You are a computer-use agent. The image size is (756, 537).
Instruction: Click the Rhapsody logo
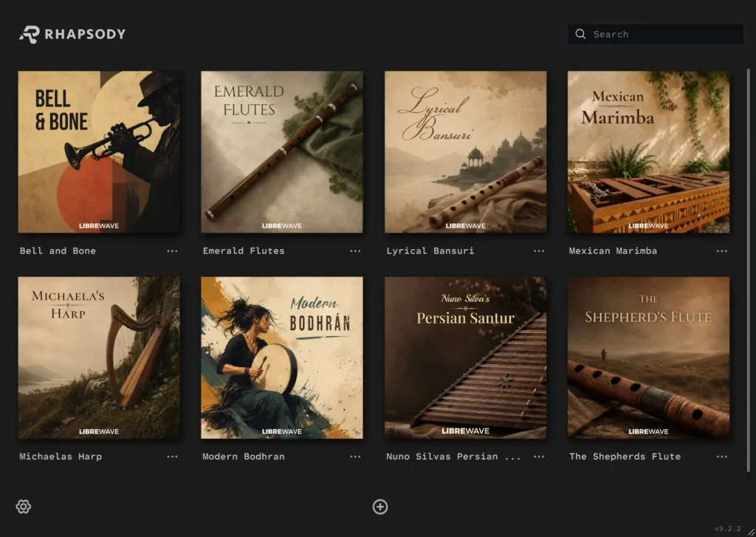[x=72, y=34]
